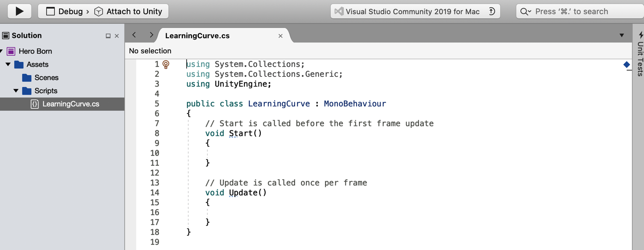Screen dimensions: 644x250
Task: Click the Visual Studio logo in status area
Action: click(339, 11)
